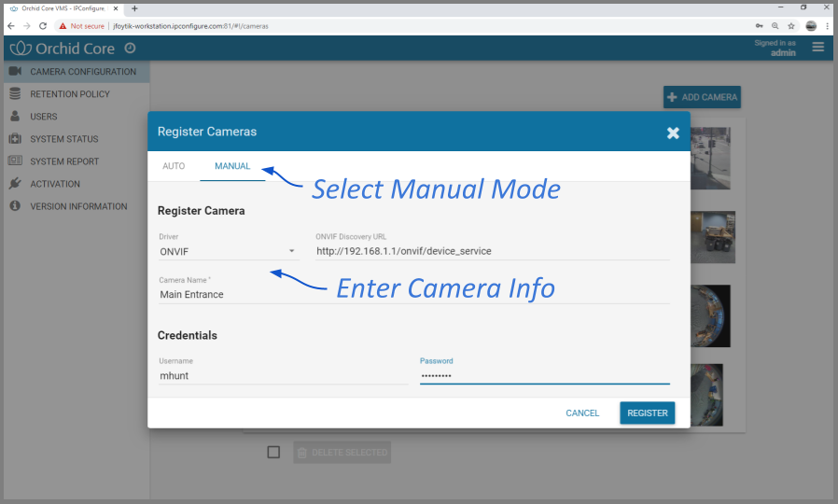The width and height of the screenshot is (838, 504).
Task: Click the browser back arrow
Action: (x=11, y=25)
